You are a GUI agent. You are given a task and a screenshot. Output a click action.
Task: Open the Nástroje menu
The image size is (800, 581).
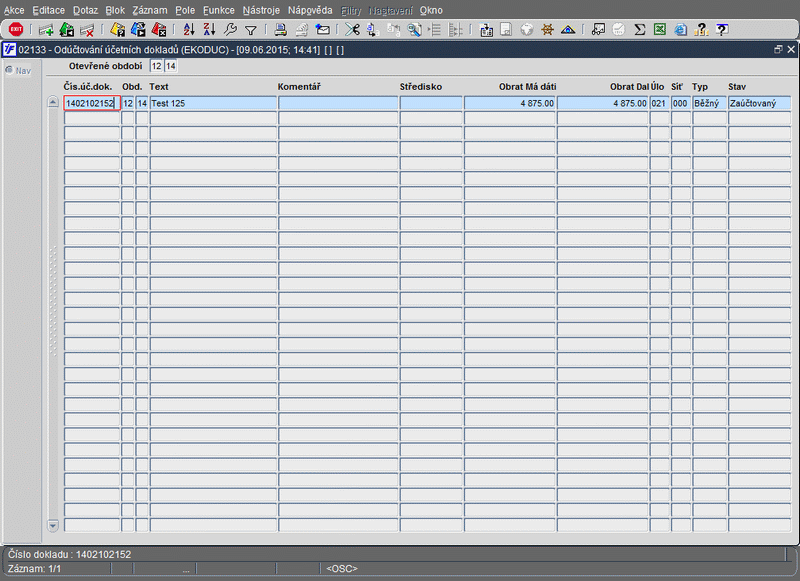point(261,10)
